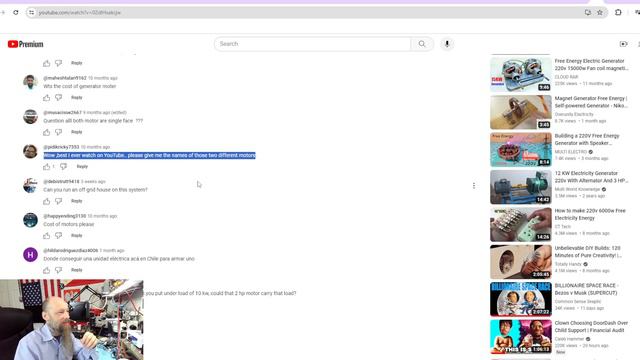The width and height of the screenshot is (640, 360).
Task: Open '12 KW Electricity Generator 220v With Alternator' title
Action: [591, 177]
